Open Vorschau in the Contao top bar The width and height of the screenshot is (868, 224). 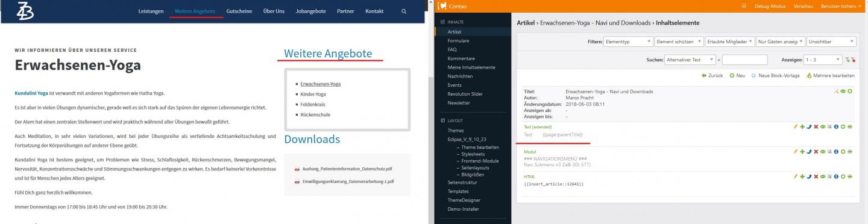[803, 5]
